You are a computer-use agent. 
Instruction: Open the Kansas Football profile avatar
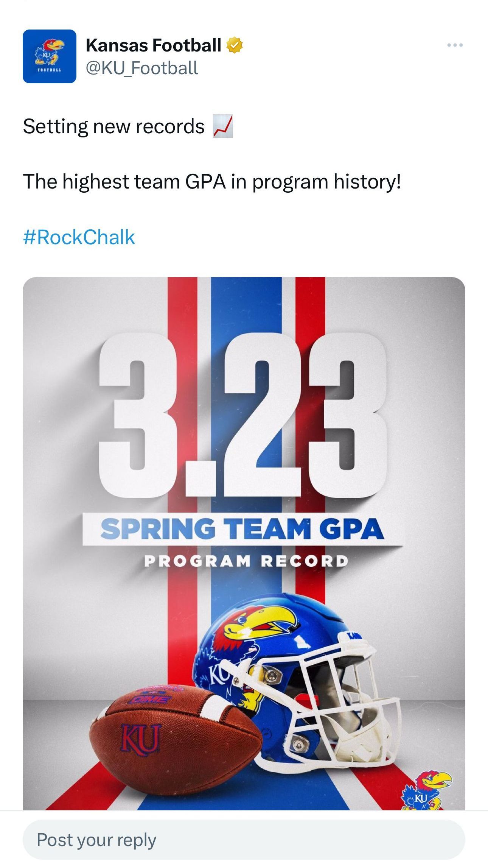50,56
